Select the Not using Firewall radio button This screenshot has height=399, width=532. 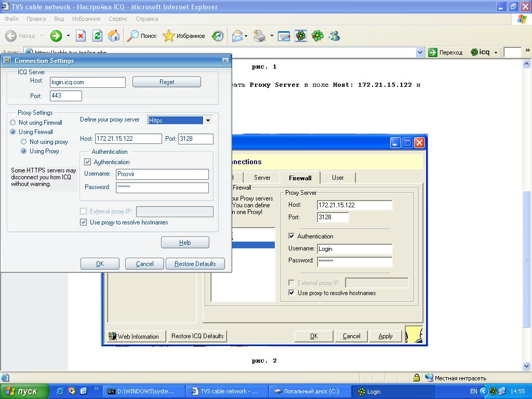pyautogui.click(x=13, y=123)
